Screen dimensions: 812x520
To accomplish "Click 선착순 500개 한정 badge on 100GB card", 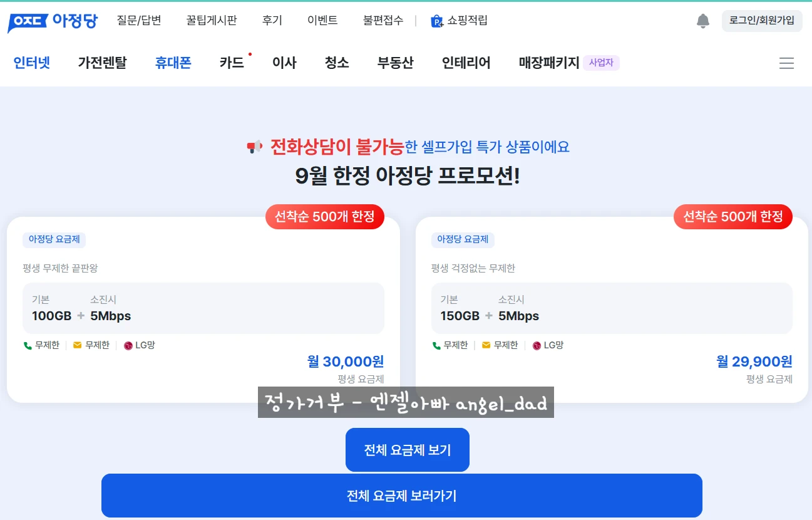I will pyautogui.click(x=325, y=217).
